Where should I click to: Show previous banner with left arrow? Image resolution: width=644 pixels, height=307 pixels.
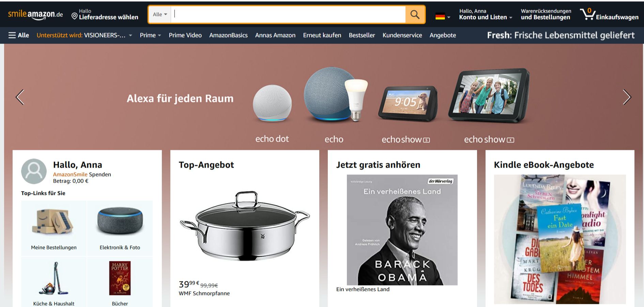pos(20,97)
